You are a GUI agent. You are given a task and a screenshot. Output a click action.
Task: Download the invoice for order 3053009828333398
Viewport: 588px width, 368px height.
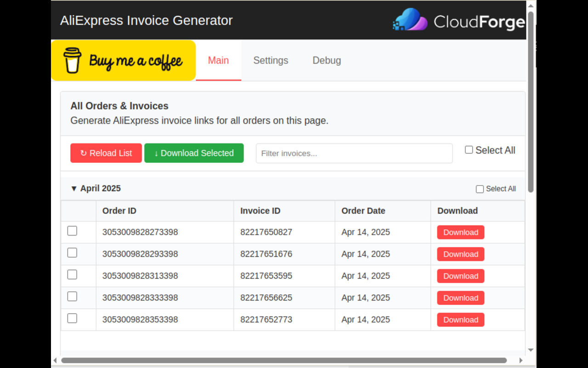pos(460,298)
